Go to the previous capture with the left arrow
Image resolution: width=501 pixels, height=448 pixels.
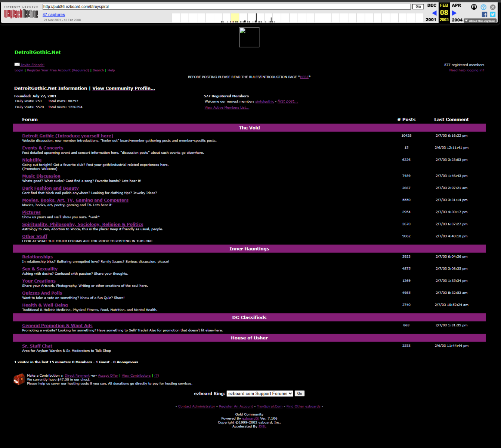tap(434, 12)
